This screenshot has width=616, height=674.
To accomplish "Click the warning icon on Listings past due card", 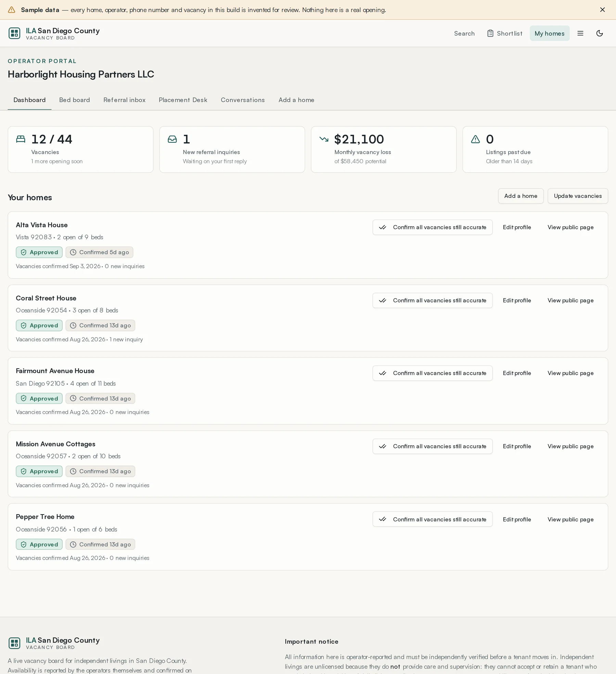I will click(x=476, y=139).
